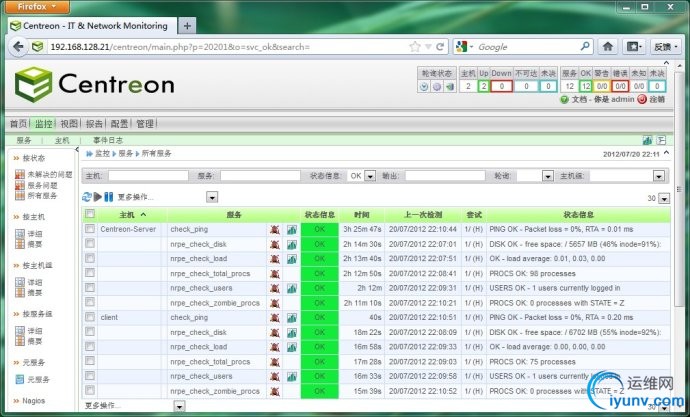Check the 98 processes row checkbox
Image resolution: width=690 pixels, height=417 pixels.
point(90,273)
